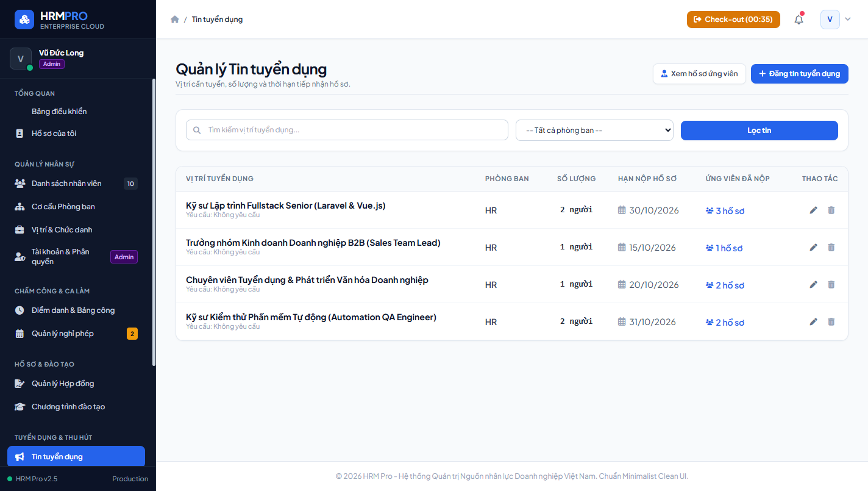Click the sidebar vertical scrollbar

point(154,223)
